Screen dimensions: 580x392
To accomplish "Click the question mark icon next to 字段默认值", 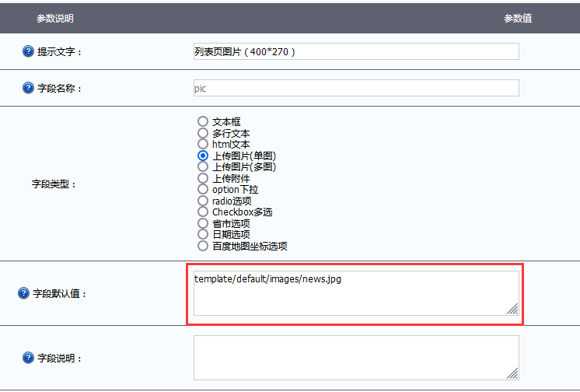I will pyautogui.click(x=23, y=293).
